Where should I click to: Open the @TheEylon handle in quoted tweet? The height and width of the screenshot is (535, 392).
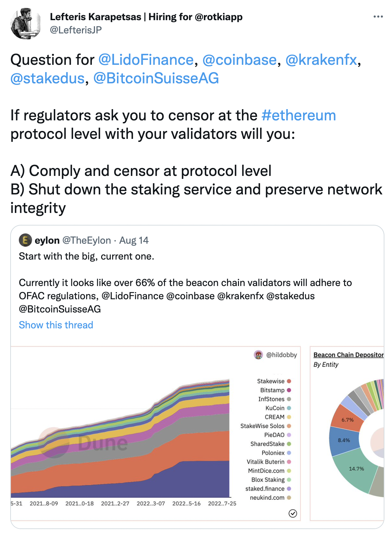[x=87, y=240]
